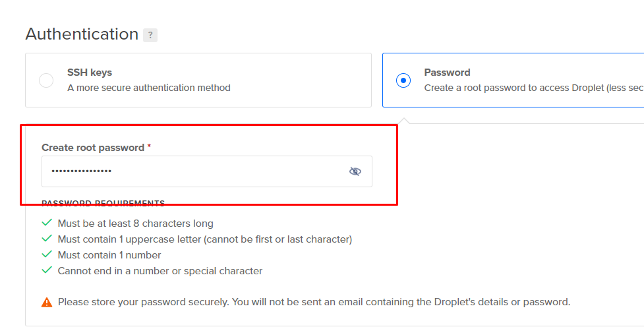
Task: Click checkmark beside Must contain 1 number
Action: tap(47, 254)
